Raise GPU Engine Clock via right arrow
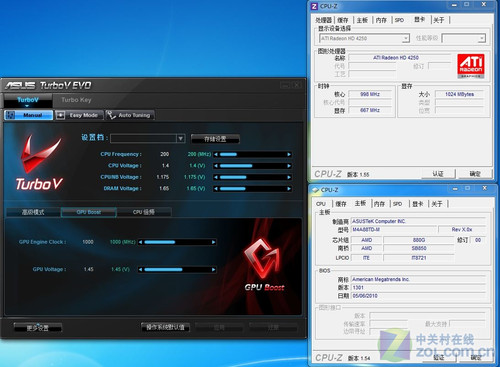Viewport: 500px width, 367px height. [x=213, y=242]
